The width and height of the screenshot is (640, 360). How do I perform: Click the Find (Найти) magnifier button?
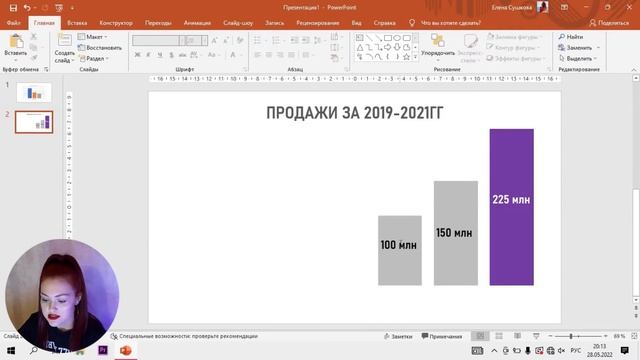tap(571, 37)
